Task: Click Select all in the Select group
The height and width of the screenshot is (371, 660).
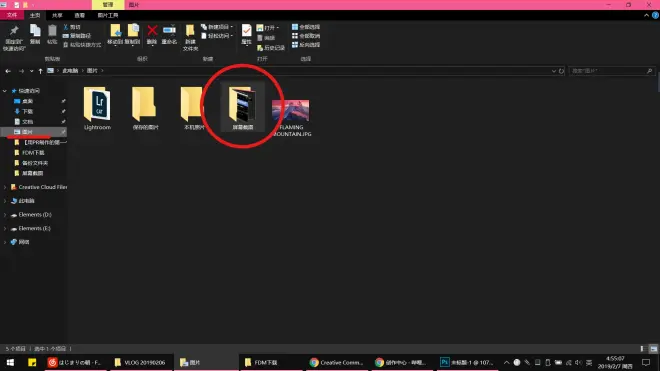Action: [306, 27]
